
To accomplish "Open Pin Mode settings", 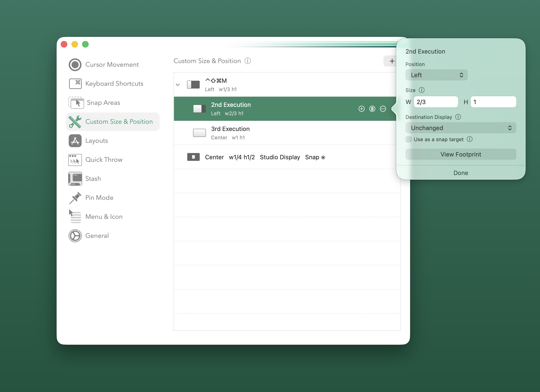I will (x=91, y=198).
